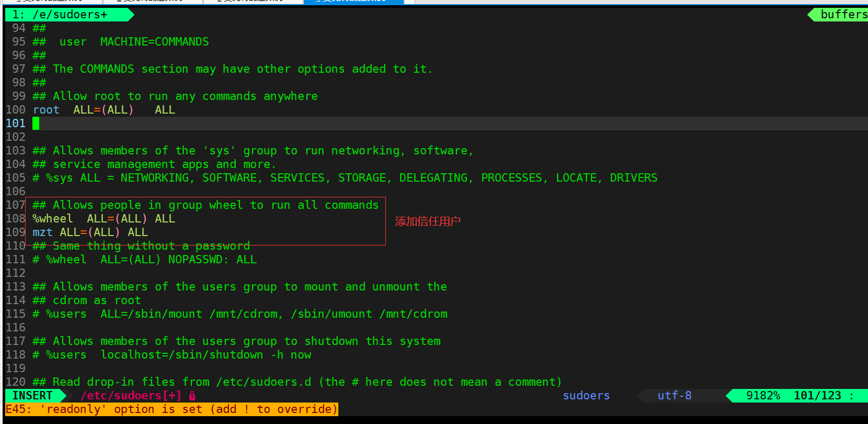Click line number 116
Image resolution: width=868 pixels, height=424 pixels.
[x=16, y=328]
